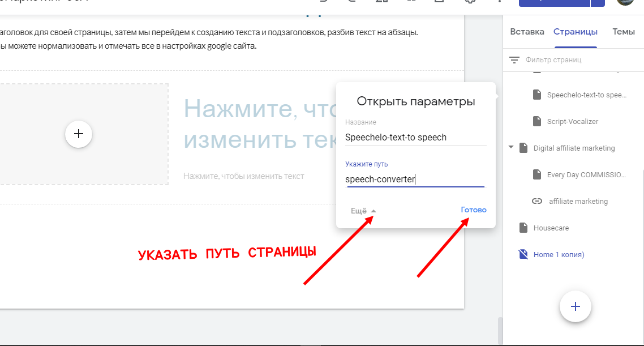Switch to the Темы tab

pos(624,32)
